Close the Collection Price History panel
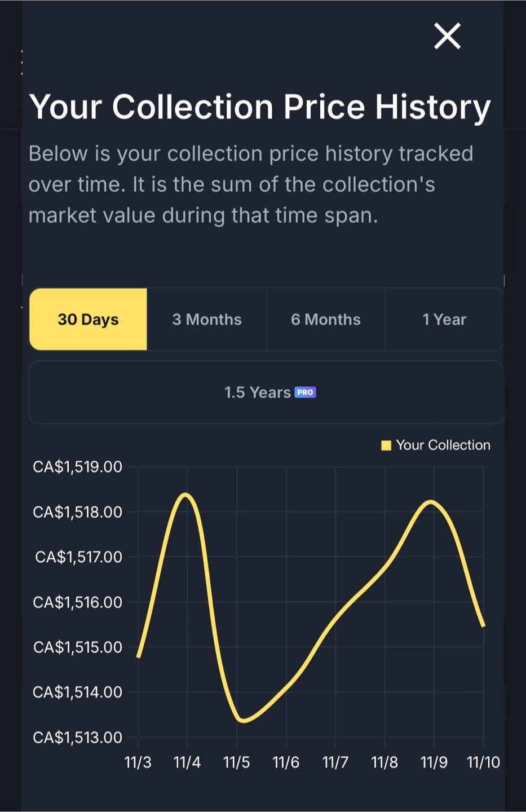 pyautogui.click(x=447, y=37)
